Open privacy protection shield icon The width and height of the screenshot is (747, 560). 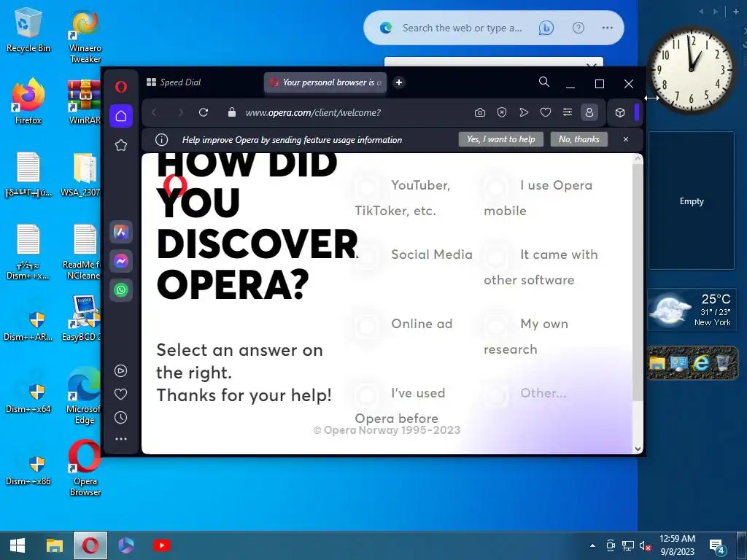(502, 112)
